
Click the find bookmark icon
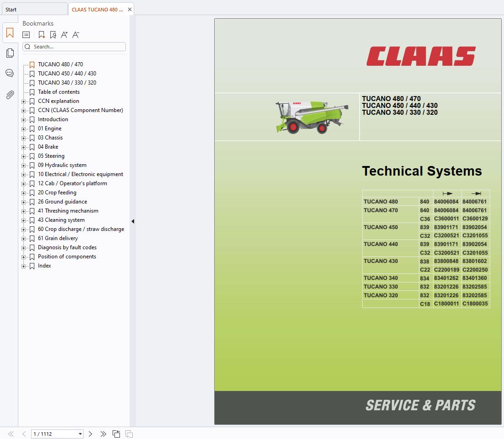point(53,35)
